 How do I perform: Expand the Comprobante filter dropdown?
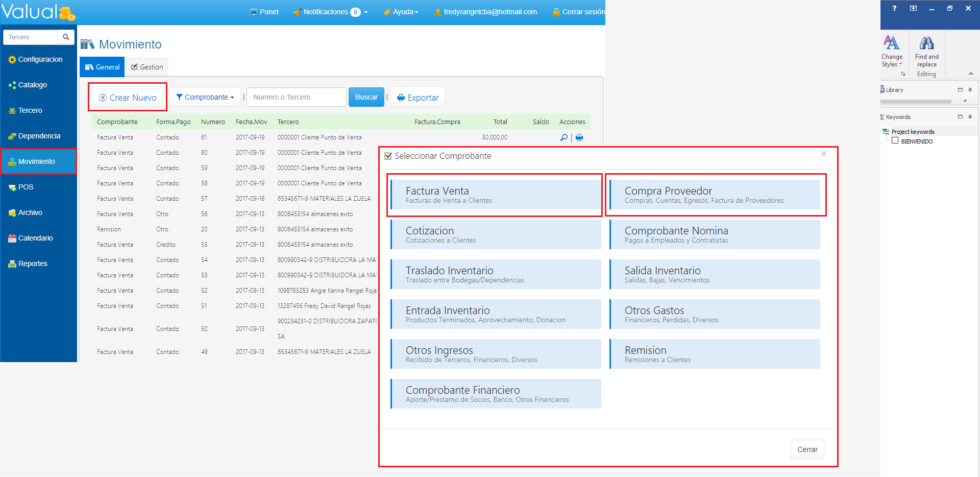tap(205, 97)
